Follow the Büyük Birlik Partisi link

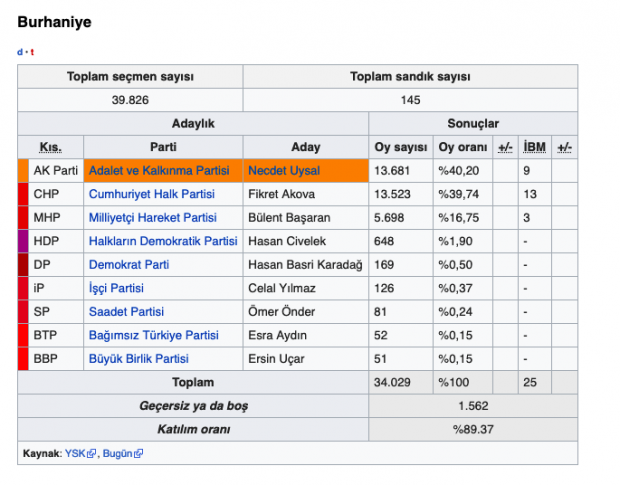click(139, 358)
